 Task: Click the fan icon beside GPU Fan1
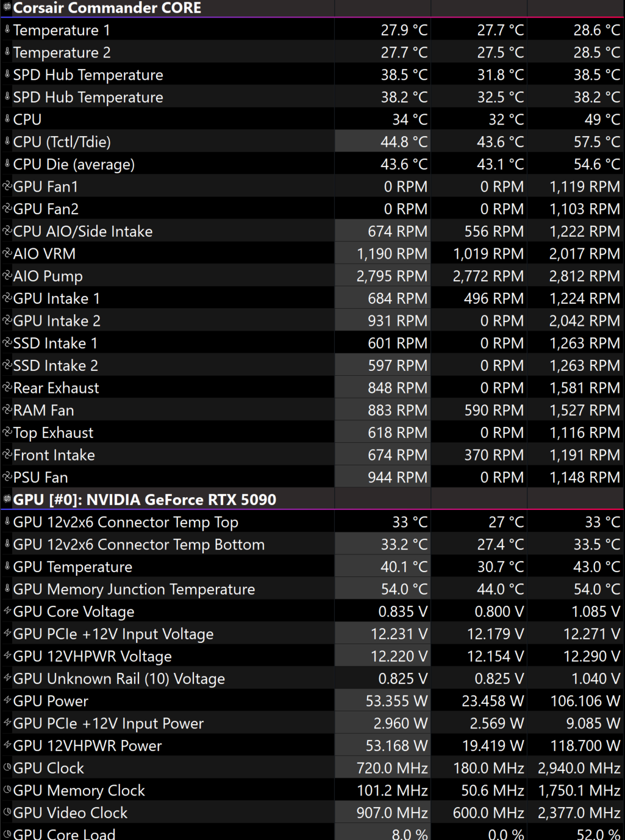pyautogui.click(x=7, y=186)
